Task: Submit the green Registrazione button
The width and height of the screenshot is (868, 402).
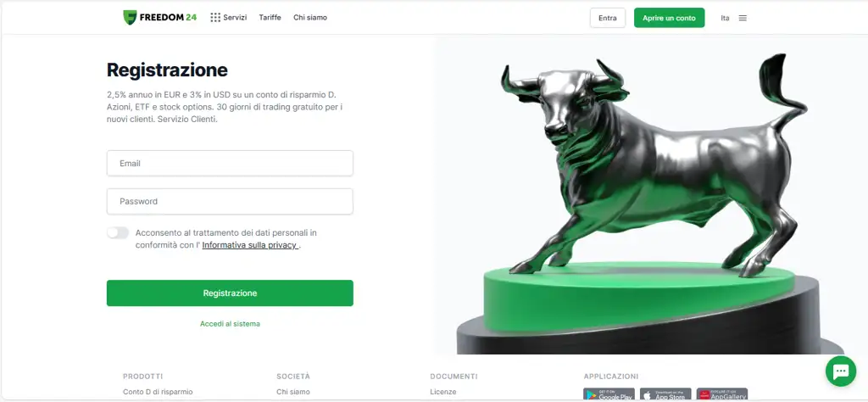Action: [x=230, y=293]
